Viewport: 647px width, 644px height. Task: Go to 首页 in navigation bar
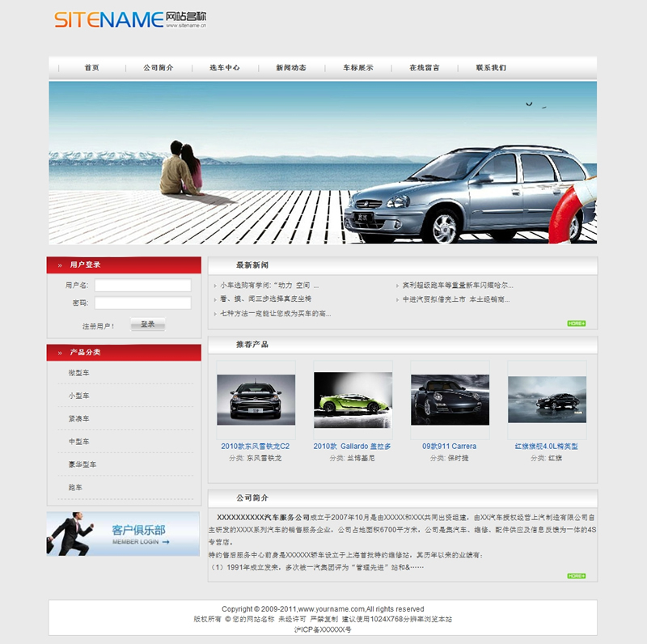pyautogui.click(x=91, y=68)
